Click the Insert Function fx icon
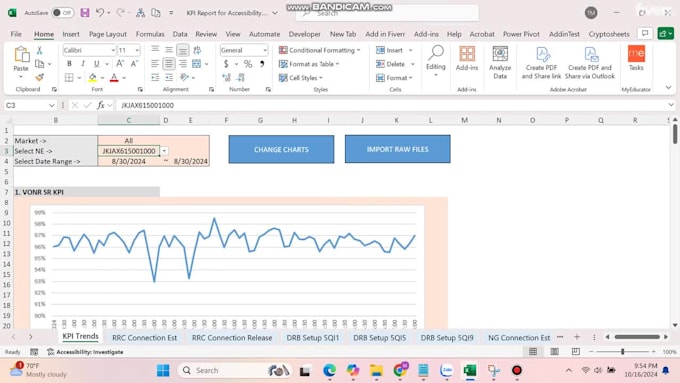Image resolution: width=680 pixels, height=383 pixels. (x=101, y=105)
